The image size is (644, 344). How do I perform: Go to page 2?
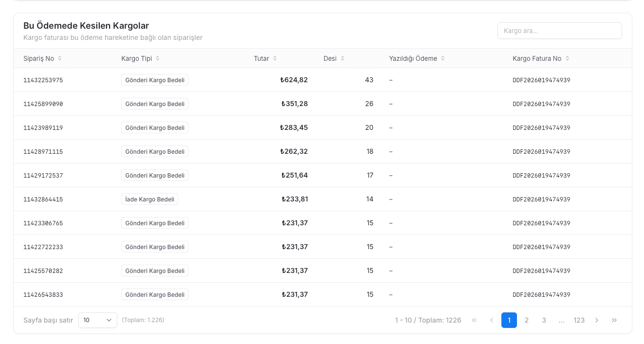[x=527, y=320]
